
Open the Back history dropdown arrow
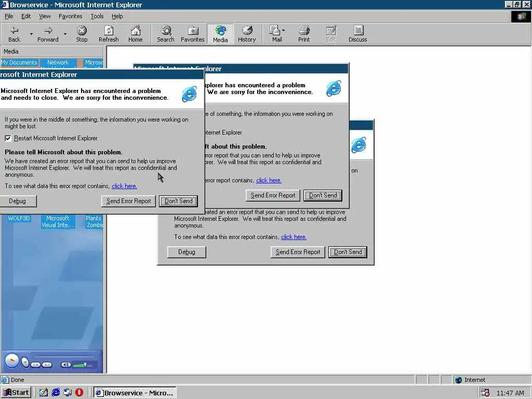click(31, 34)
